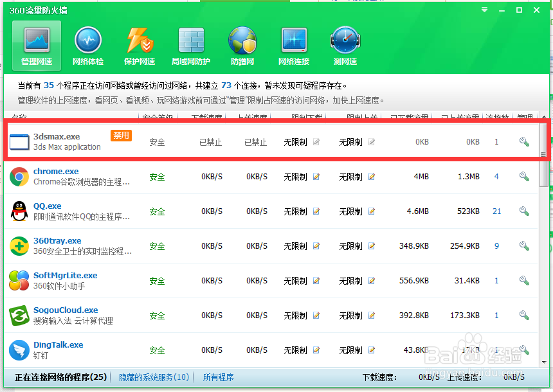
Task: Click the connection count number 73
Action: (x=226, y=85)
